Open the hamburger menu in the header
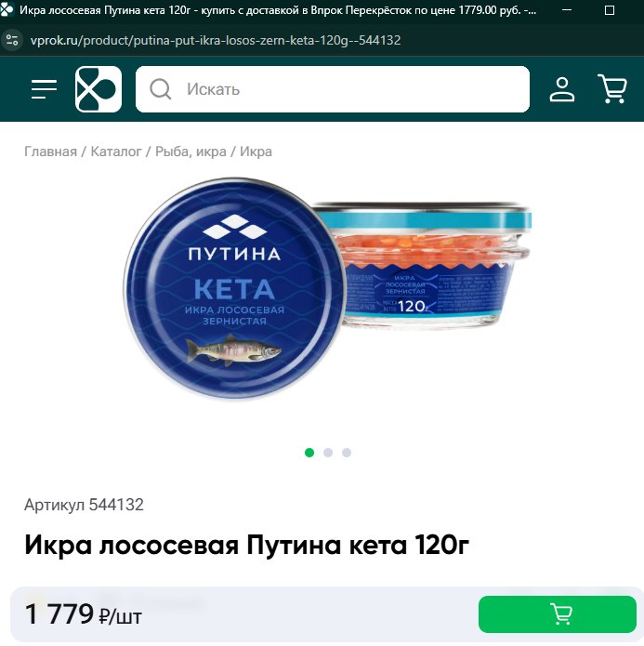644x646 pixels. point(44,89)
